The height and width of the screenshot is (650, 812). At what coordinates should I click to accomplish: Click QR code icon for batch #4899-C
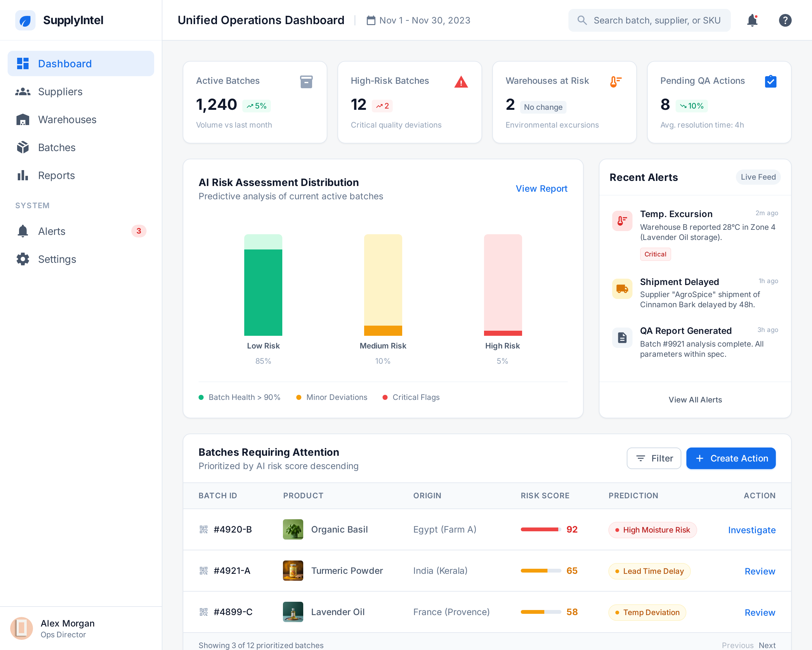[x=203, y=612]
